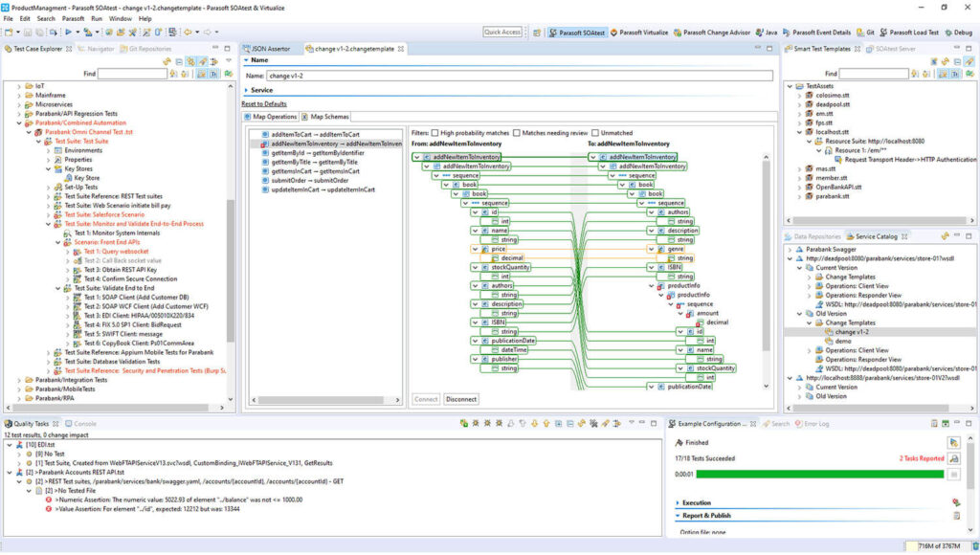Click the green test progress bar

tap(819, 475)
